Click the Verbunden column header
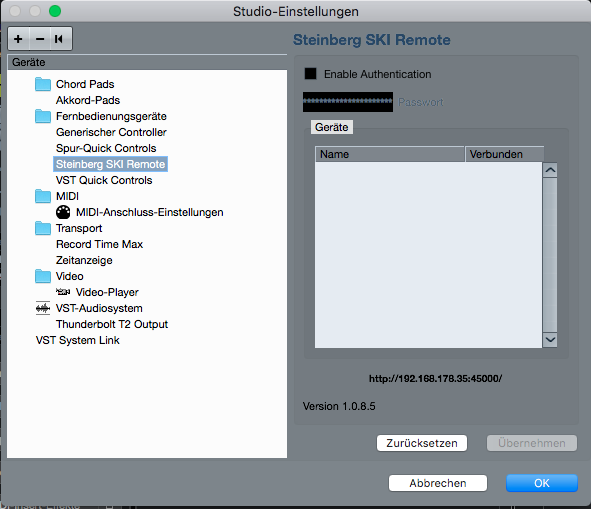 pos(505,154)
